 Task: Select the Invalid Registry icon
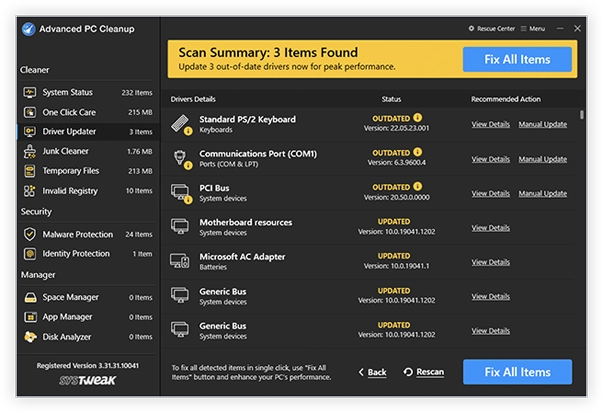click(31, 190)
